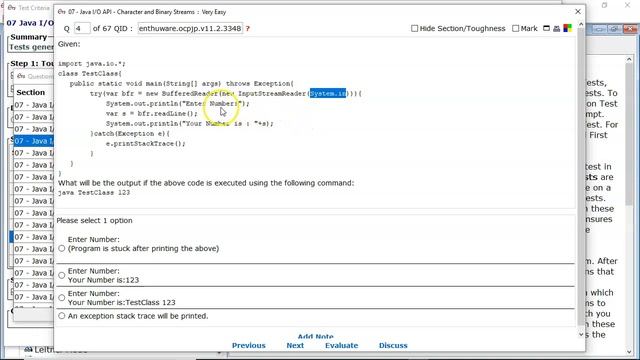Click scroll-down arrow in background right panel
640x360 pixels.
click(629, 351)
